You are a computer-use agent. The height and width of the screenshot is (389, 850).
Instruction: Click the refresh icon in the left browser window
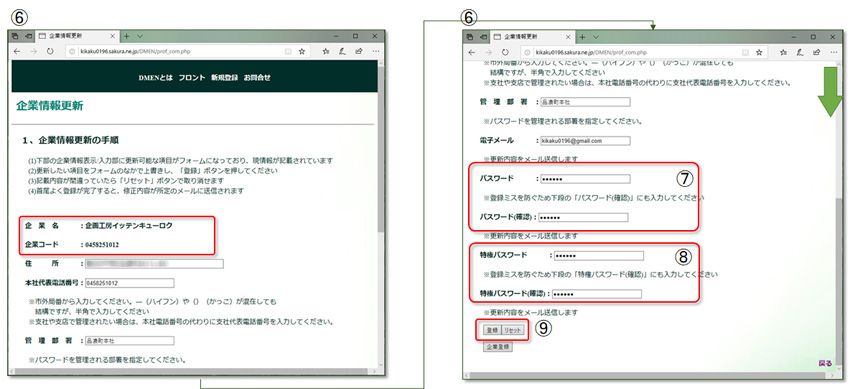point(50,51)
